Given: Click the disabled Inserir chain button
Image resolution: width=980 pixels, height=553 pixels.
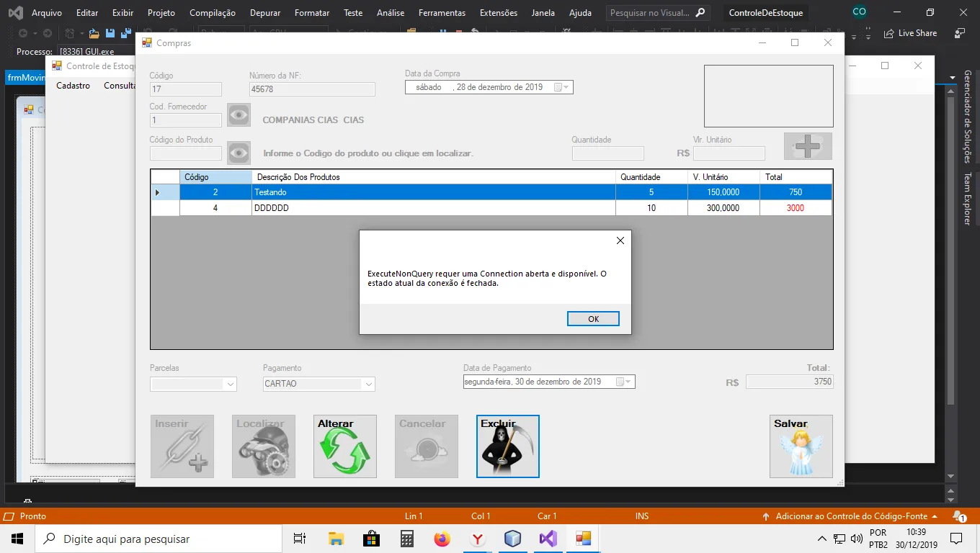Looking at the screenshot, I should tap(182, 446).
